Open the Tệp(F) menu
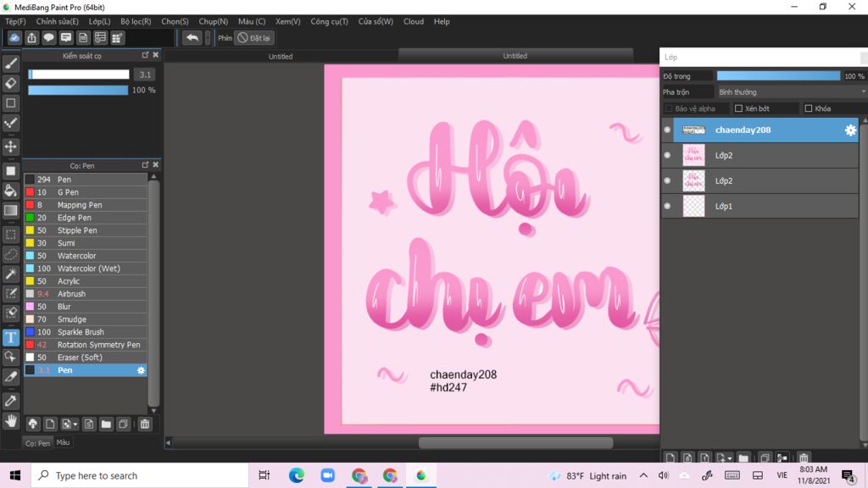The width and height of the screenshot is (868, 488). (15, 21)
